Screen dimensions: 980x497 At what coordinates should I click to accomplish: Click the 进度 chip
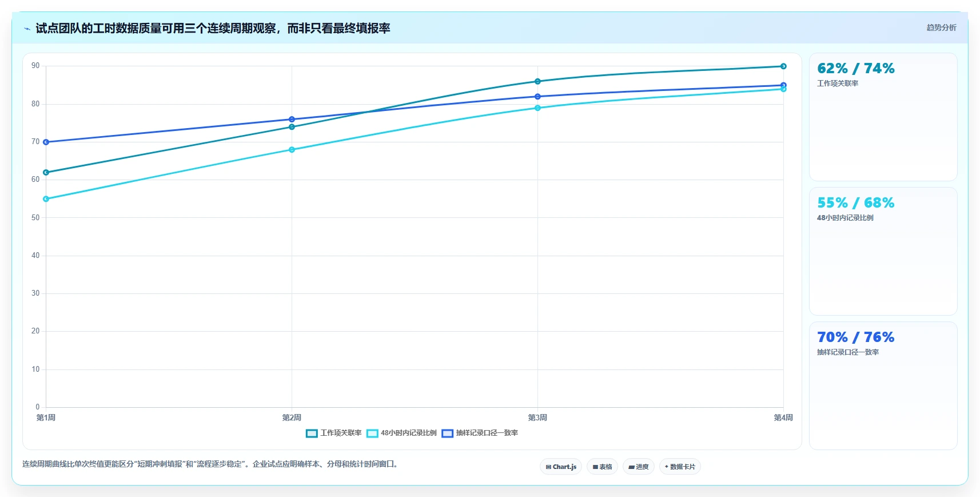coord(638,467)
